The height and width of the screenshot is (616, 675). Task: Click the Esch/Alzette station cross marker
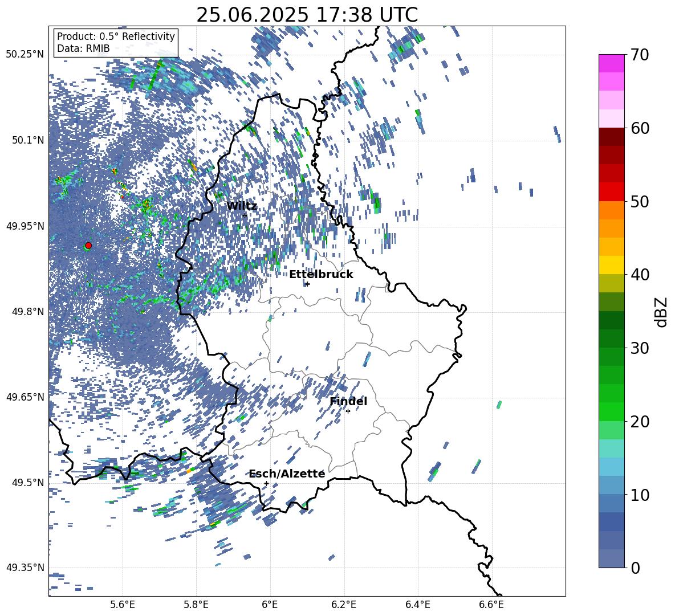pos(266,483)
